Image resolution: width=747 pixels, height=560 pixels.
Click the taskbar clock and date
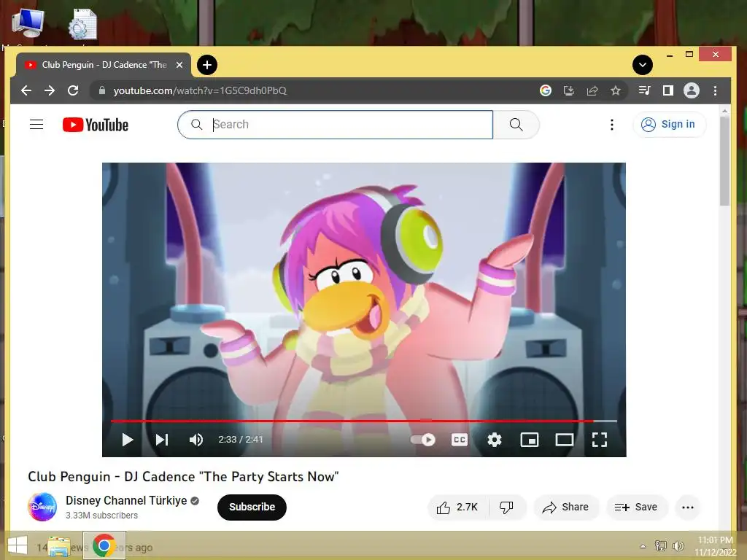(x=715, y=545)
